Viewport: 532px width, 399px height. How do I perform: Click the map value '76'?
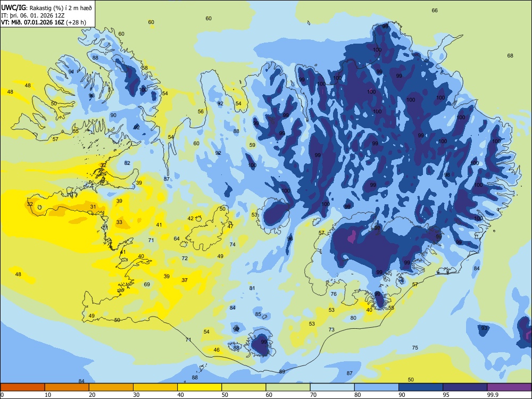pyautogui.click(x=334, y=294)
